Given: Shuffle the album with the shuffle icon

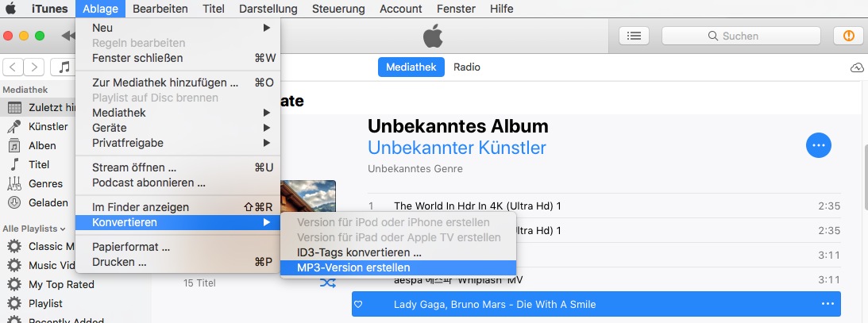Looking at the screenshot, I should click(x=328, y=283).
